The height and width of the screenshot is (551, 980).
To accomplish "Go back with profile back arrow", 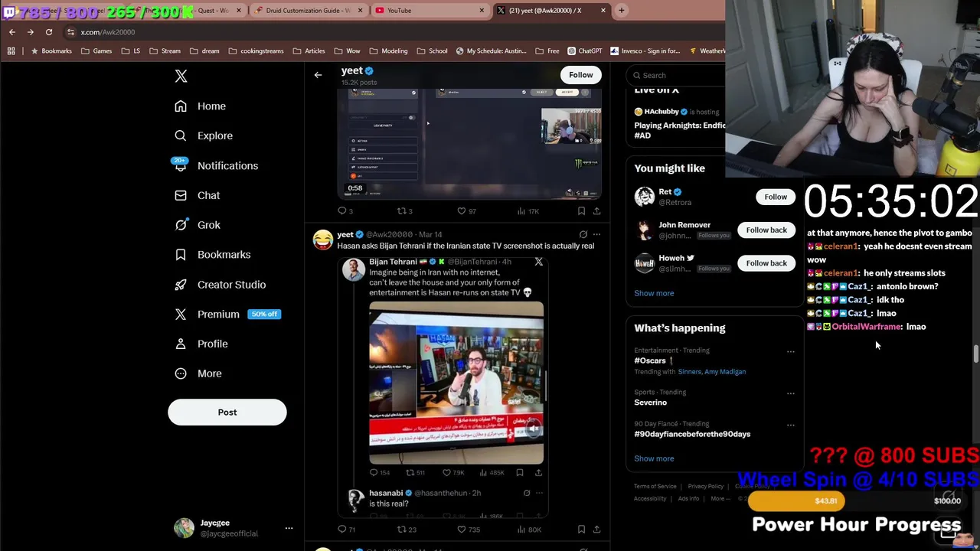I will [x=318, y=75].
